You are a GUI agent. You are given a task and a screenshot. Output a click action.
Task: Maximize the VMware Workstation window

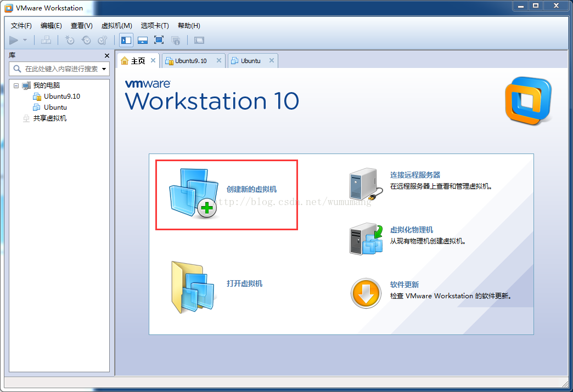536,6
